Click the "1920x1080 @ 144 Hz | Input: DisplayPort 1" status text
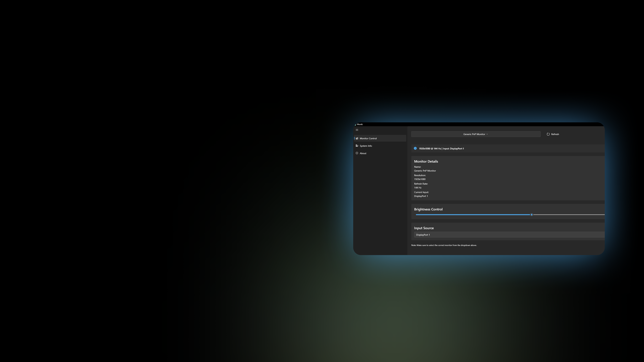Screen dimensions: 644x362 pyautogui.click(x=441, y=149)
